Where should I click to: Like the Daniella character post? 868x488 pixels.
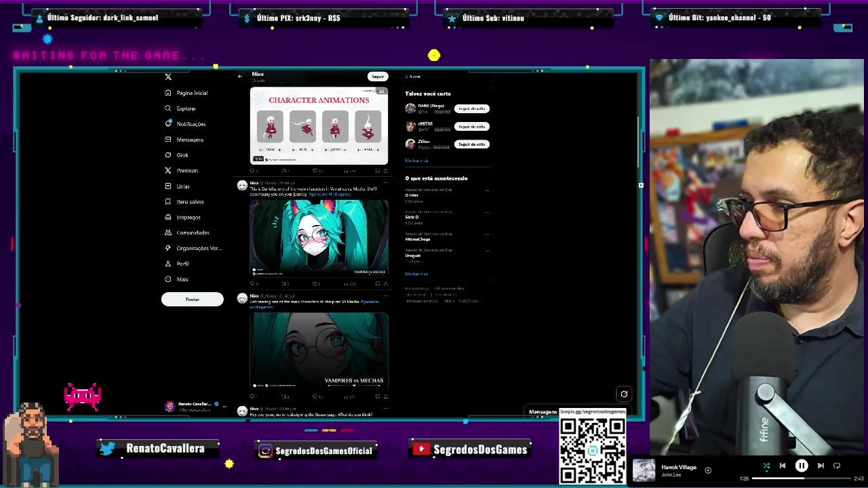tap(316, 284)
